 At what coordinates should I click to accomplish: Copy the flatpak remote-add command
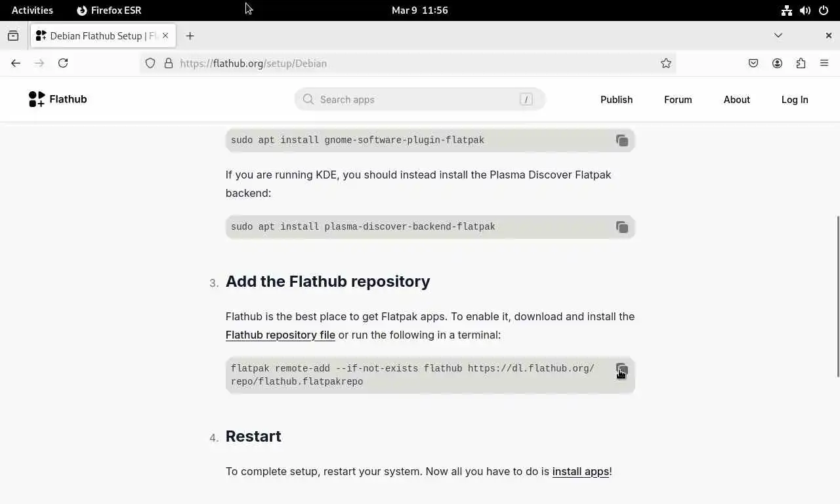pyautogui.click(x=621, y=371)
